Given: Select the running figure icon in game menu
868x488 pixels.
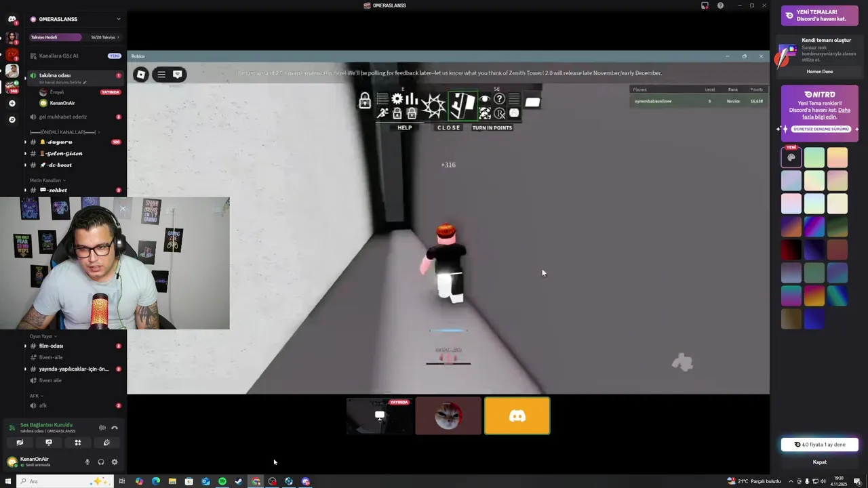Looking at the screenshot, I should (x=383, y=114).
